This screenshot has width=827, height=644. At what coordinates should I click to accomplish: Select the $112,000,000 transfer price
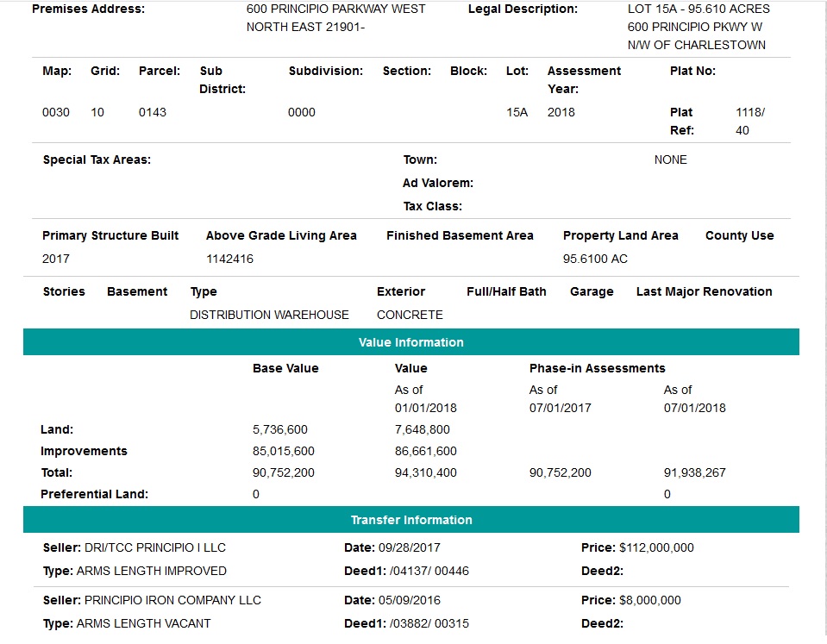656,547
